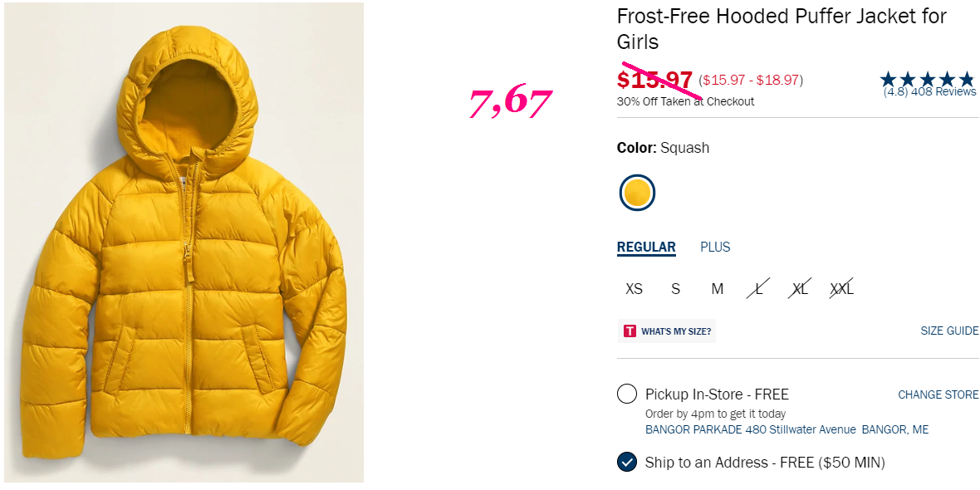Viewport: 980px width, 490px height.
Task: Switch to the PLUS size tab
Action: [x=715, y=247]
